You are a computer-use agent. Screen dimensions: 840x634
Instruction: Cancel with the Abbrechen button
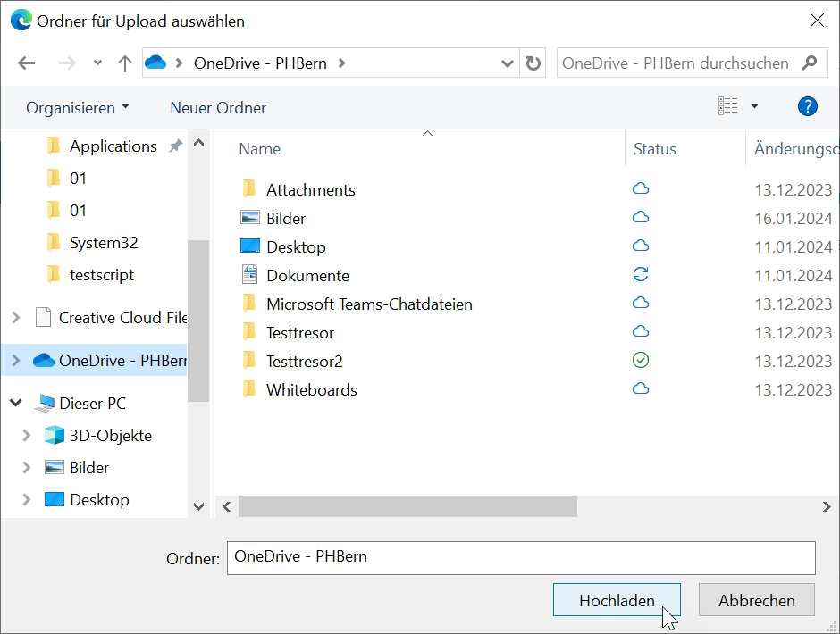pyautogui.click(x=756, y=601)
